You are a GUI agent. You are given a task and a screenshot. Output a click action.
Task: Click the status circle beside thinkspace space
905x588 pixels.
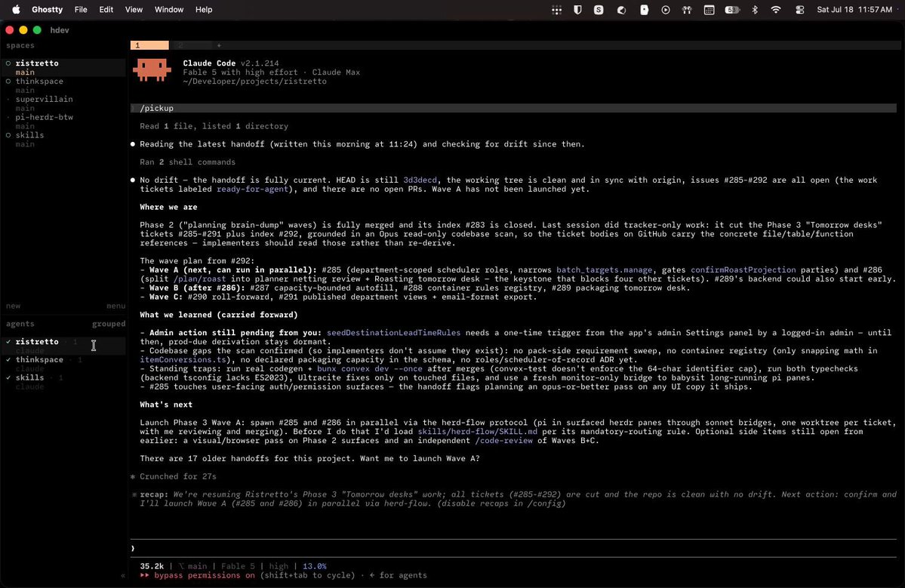8,81
